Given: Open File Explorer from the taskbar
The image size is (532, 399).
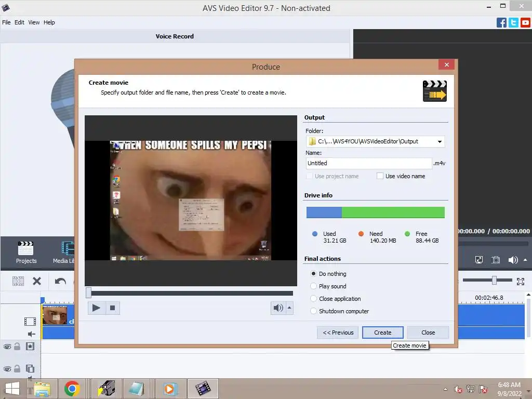Looking at the screenshot, I should (42, 389).
